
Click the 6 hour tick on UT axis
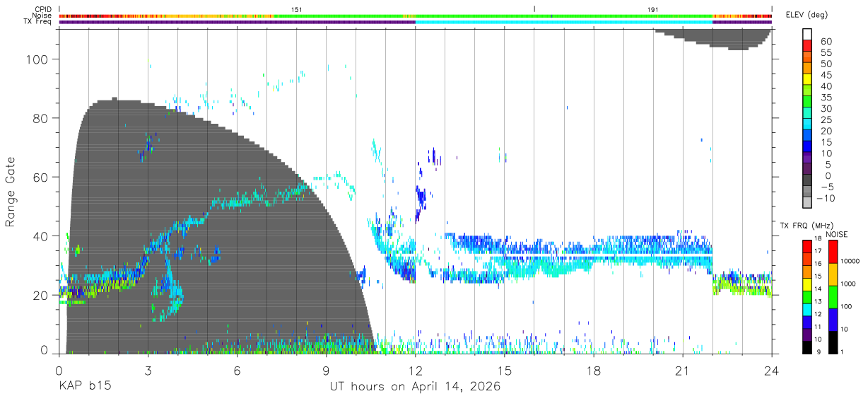(x=237, y=371)
